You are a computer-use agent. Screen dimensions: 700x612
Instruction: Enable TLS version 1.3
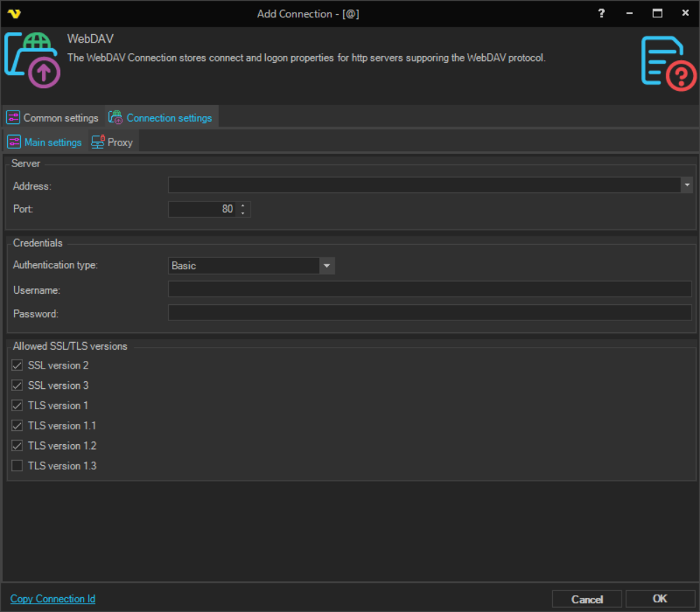pyautogui.click(x=17, y=466)
